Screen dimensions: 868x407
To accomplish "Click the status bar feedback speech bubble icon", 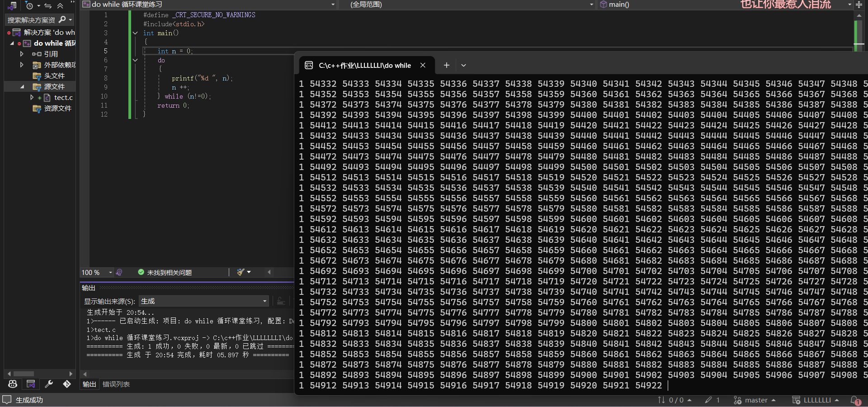I will pos(7,400).
